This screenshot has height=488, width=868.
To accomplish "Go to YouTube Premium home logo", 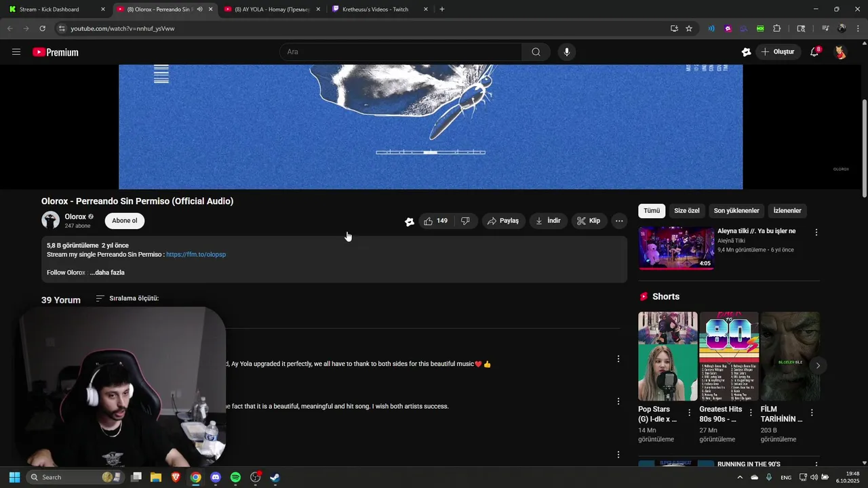I will click(56, 52).
